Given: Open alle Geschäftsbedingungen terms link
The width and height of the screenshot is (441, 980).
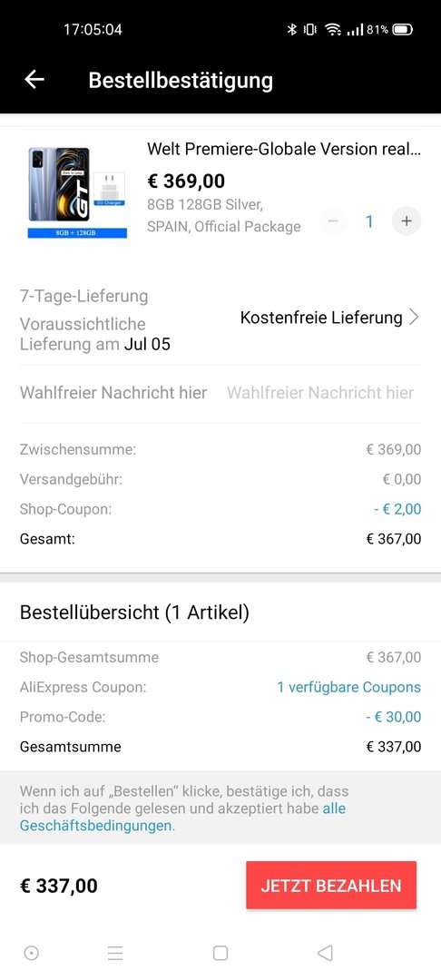Looking at the screenshot, I should click(183, 817).
